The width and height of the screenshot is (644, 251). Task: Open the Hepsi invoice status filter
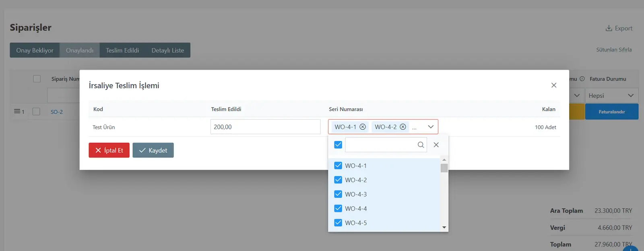[x=611, y=95]
